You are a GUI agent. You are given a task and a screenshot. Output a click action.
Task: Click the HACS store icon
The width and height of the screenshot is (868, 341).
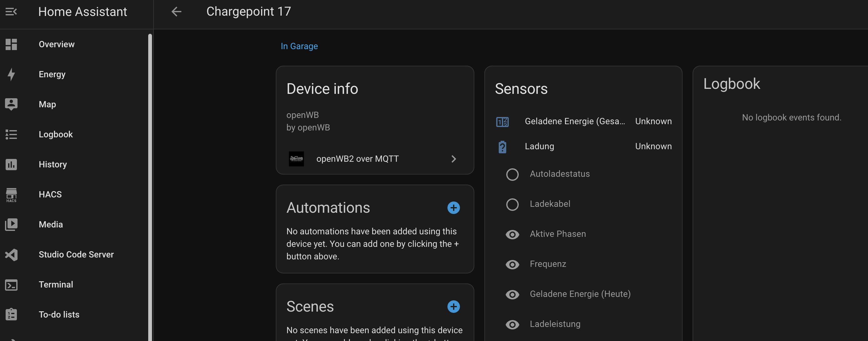tap(11, 195)
